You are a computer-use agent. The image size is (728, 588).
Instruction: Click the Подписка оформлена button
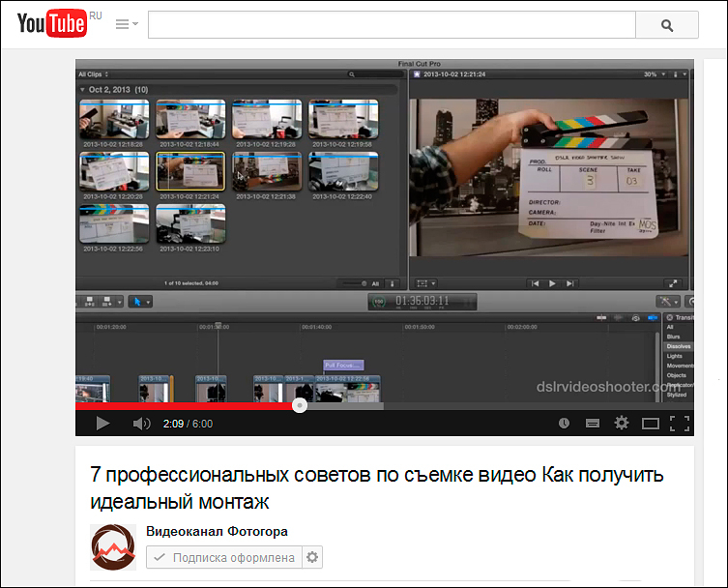(x=224, y=557)
